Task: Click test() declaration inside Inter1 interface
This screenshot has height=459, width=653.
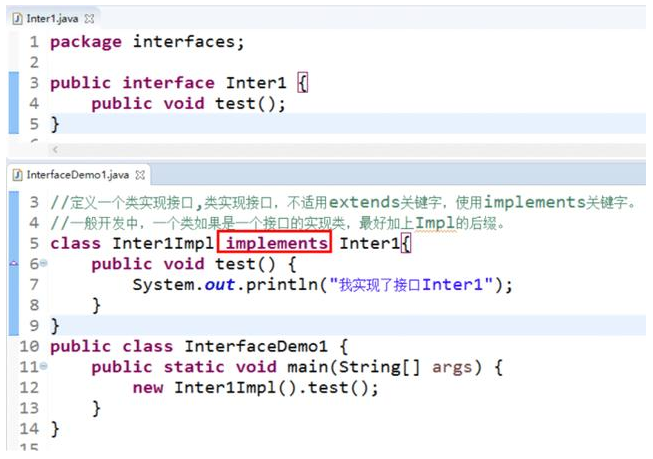Action: pos(240,103)
